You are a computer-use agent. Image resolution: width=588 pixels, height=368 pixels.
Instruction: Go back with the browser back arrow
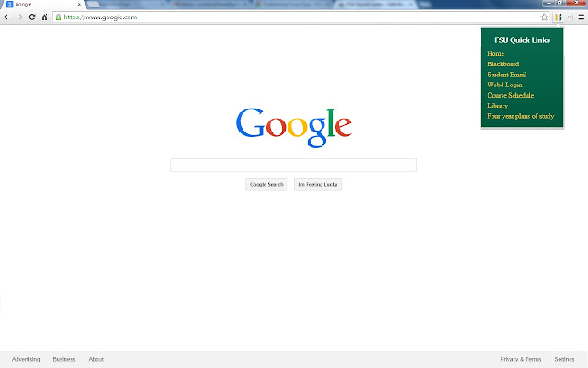6,17
